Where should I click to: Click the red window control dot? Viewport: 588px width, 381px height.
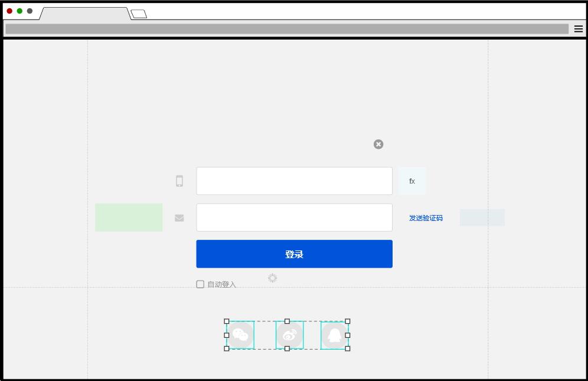(x=10, y=11)
